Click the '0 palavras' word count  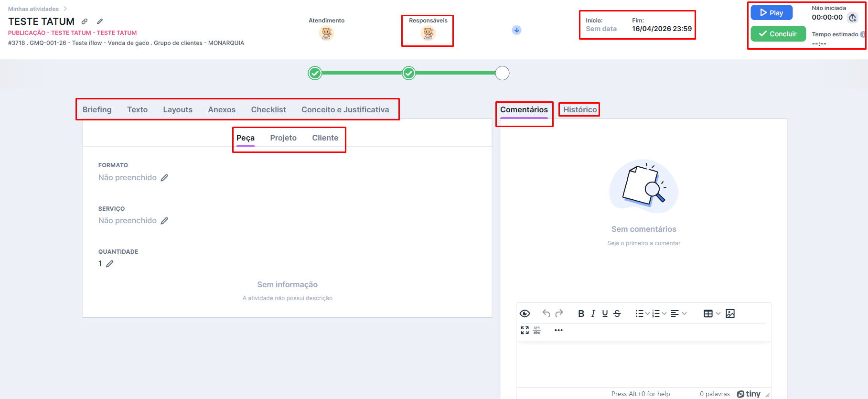tap(715, 394)
